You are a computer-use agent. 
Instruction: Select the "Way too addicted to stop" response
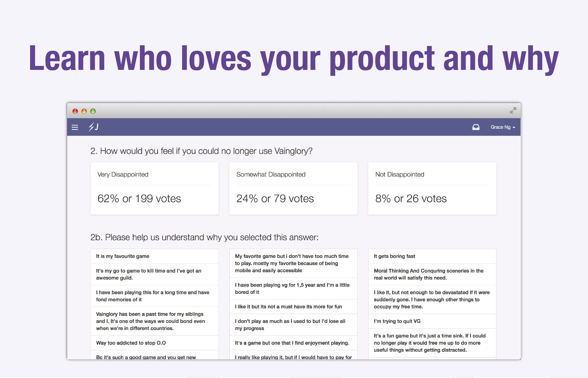pos(131,343)
